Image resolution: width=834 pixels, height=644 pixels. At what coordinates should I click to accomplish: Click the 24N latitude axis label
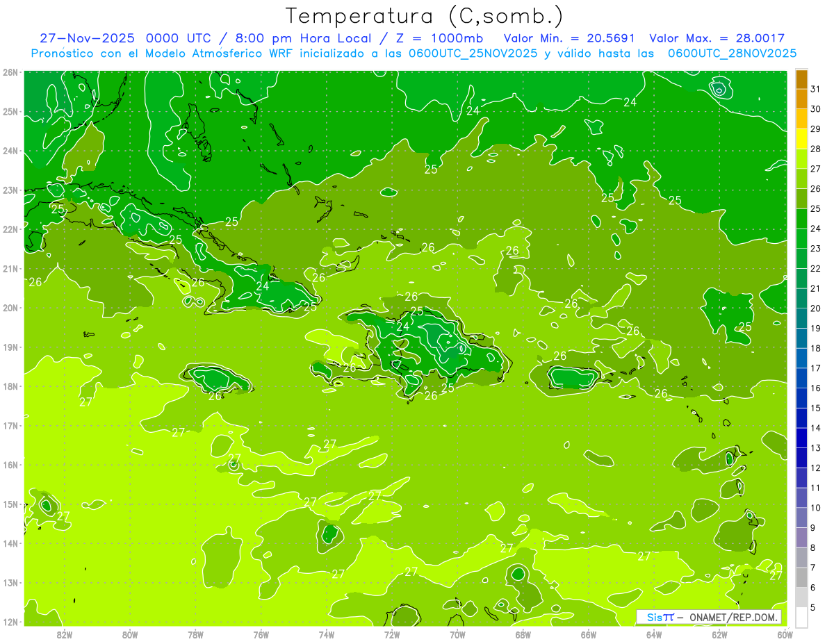tap(10, 151)
